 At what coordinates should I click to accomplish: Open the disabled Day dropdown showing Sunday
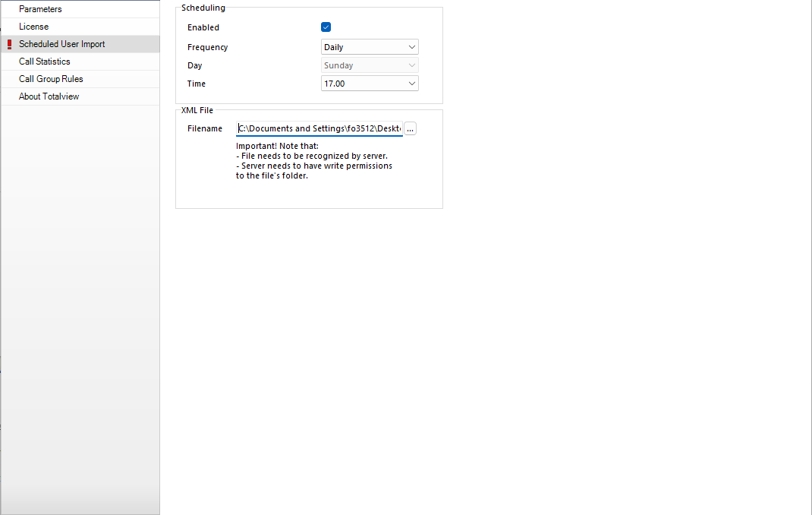point(370,65)
